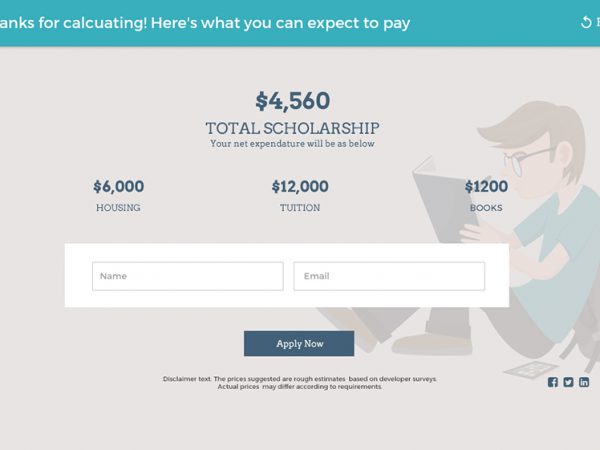Click the $6,000 housing amount
Viewport: 600px width, 450px height.
pyautogui.click(x=118, y=186)
